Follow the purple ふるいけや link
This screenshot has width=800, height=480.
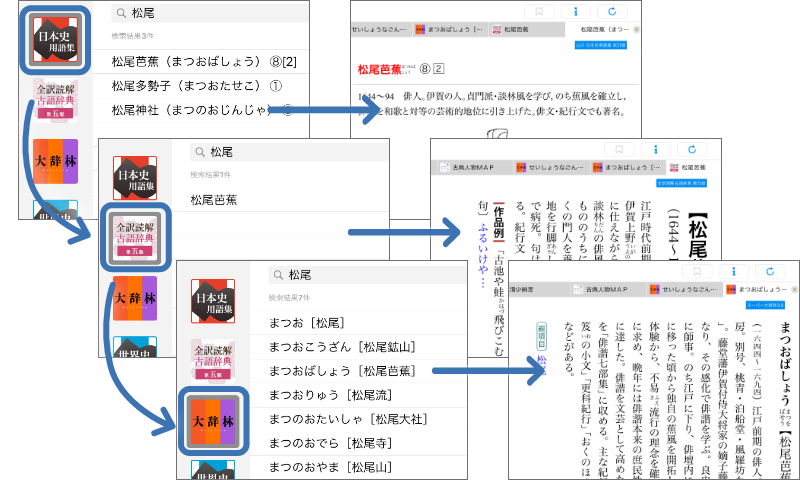click(483, 256)
